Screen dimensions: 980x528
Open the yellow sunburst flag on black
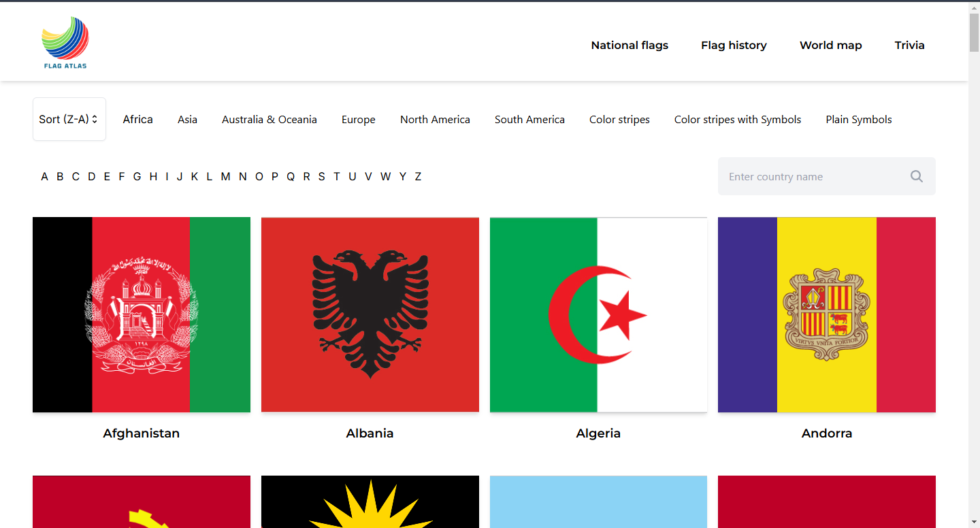[370, 501]
